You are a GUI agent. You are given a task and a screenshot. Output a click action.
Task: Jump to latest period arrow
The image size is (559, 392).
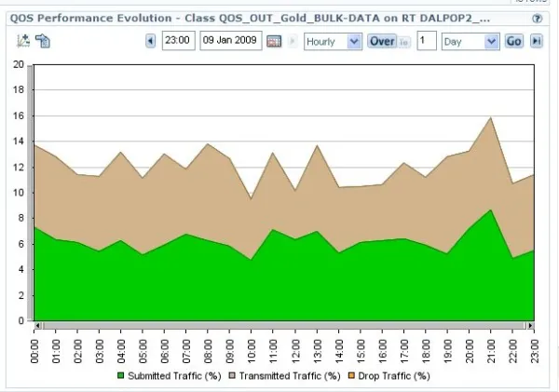point(537,41)
